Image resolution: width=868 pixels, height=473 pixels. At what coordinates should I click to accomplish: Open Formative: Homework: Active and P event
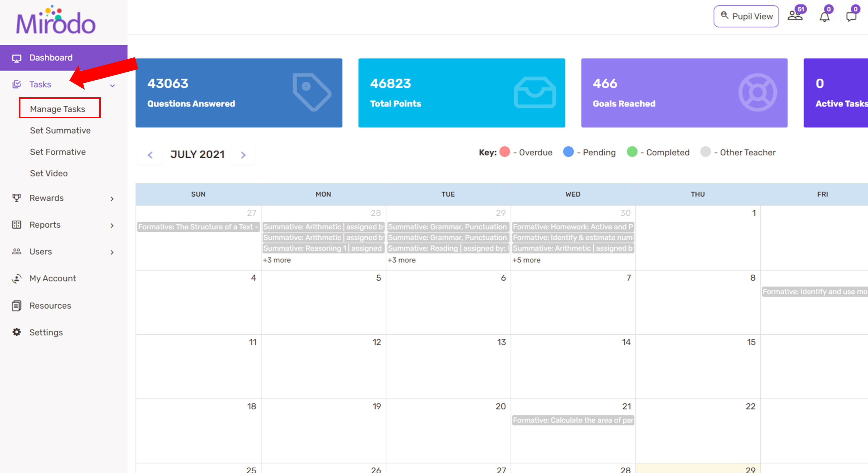573,227
